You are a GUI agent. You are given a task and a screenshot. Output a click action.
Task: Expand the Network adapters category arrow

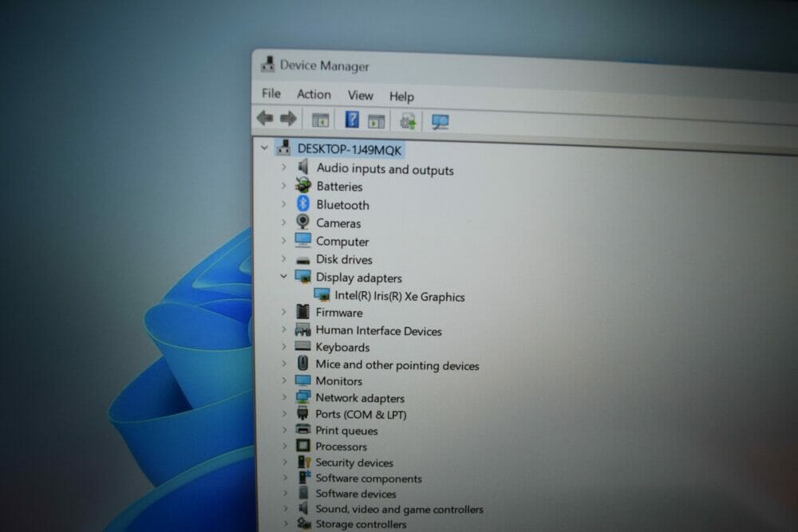[285, 397]
